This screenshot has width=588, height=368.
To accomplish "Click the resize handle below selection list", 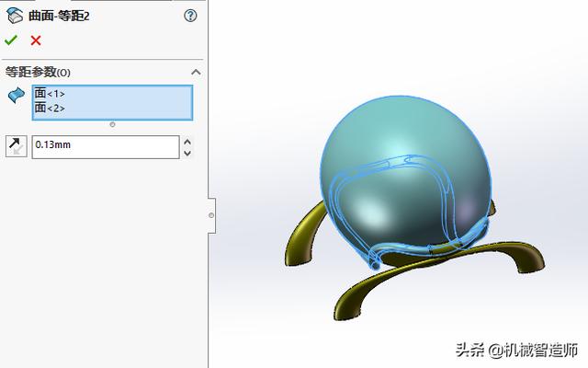I will (112, 124).
